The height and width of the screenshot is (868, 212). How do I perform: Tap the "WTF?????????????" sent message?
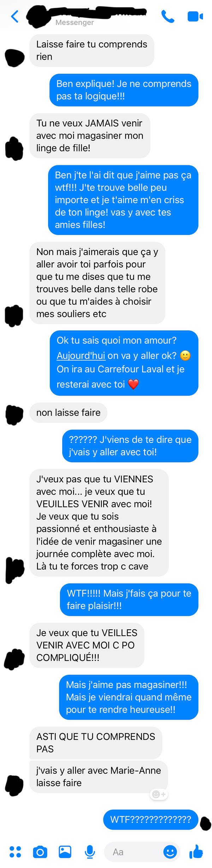pos(151,819)
